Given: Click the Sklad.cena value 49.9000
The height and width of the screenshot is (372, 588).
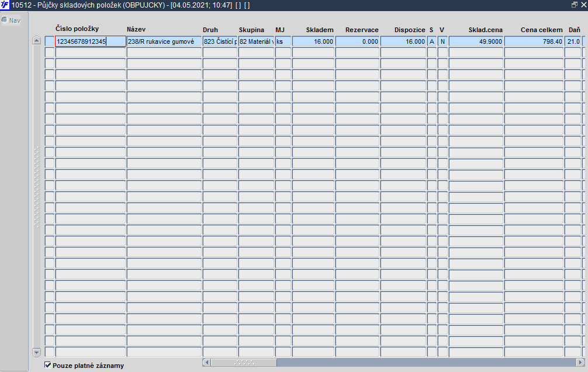Looking at the screenshot, I should tap(476, 41).
